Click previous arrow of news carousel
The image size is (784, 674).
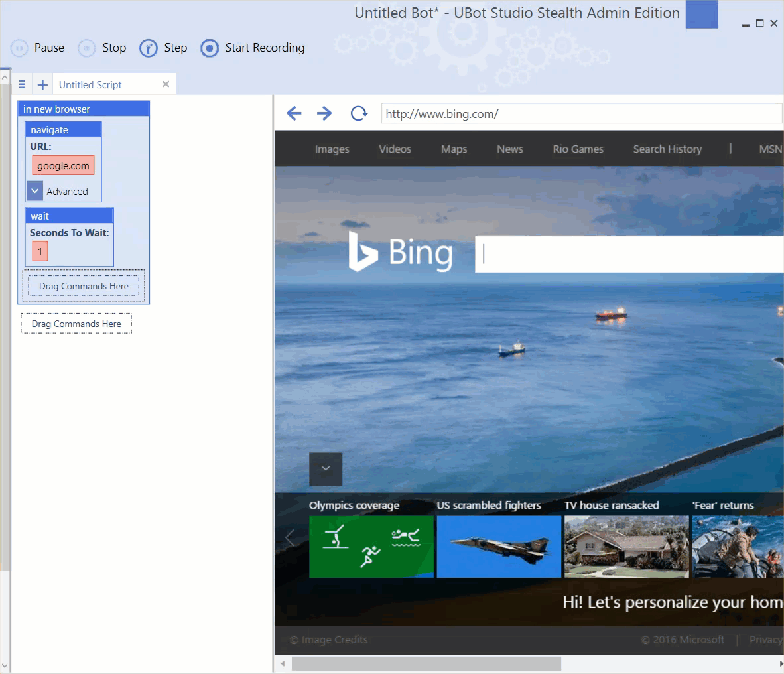tap(290, 539)
